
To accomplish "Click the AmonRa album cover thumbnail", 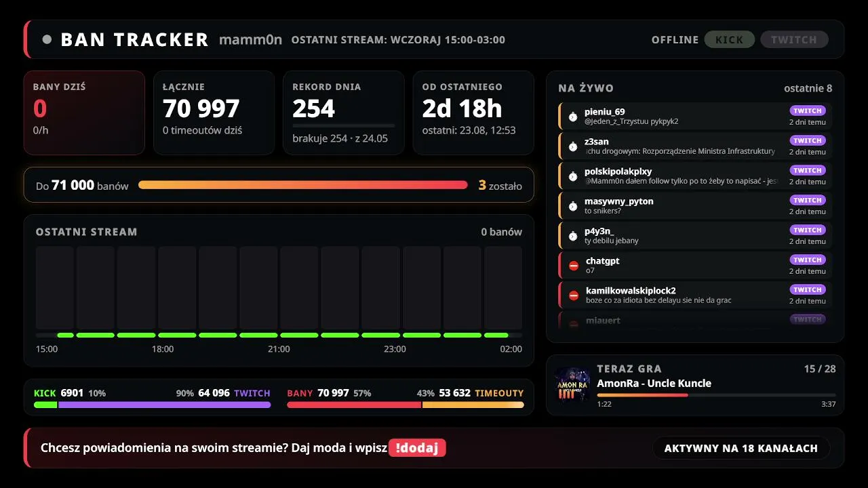I will pos(572,384).
